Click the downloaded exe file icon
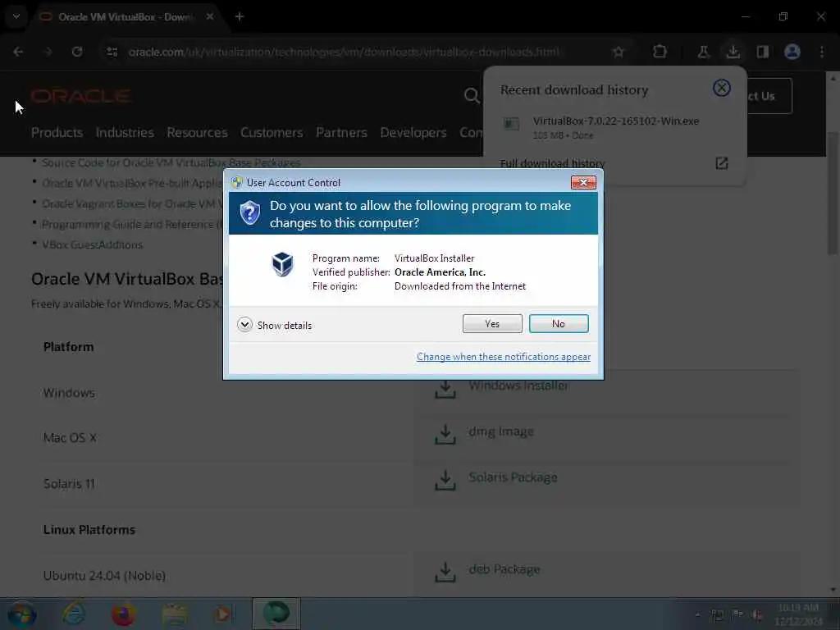 [511, 125]
